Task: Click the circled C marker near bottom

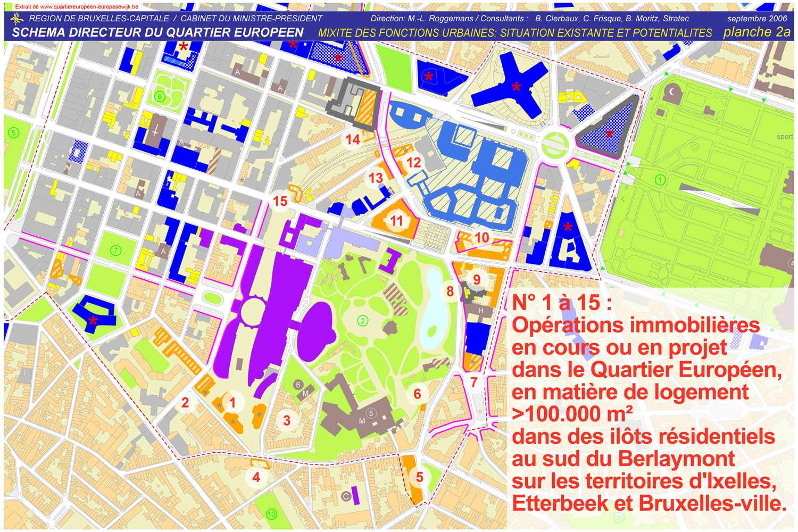Action: click(346, 496)
